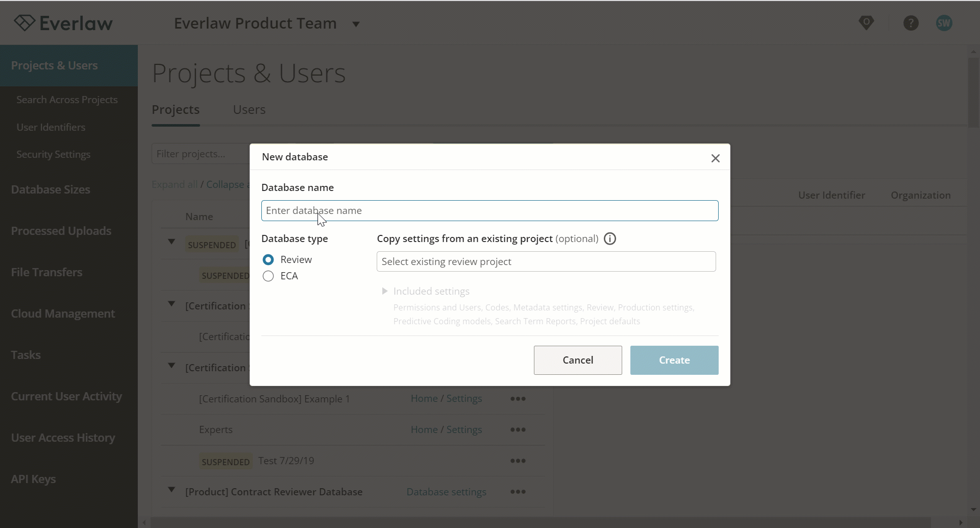Go to Processed Uploads

(61, 231)
